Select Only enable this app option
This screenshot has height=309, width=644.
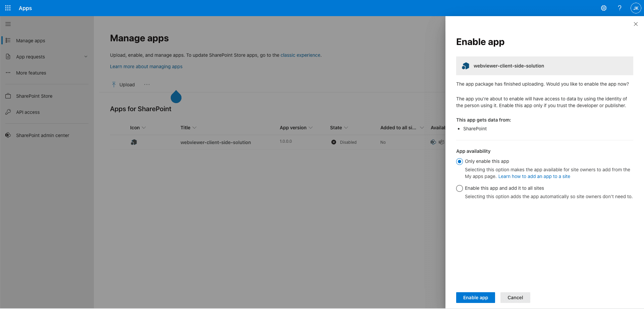(x=460, y=162)
